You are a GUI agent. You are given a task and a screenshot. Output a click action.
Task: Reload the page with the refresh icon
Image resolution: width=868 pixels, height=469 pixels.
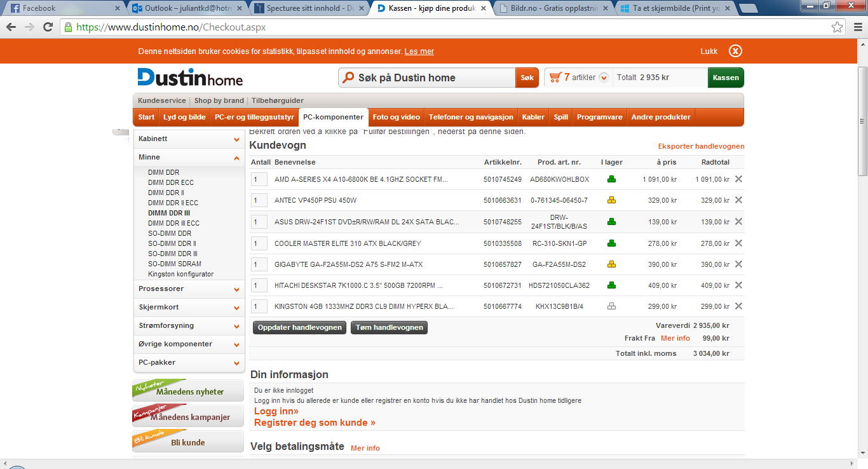[48, 27]
